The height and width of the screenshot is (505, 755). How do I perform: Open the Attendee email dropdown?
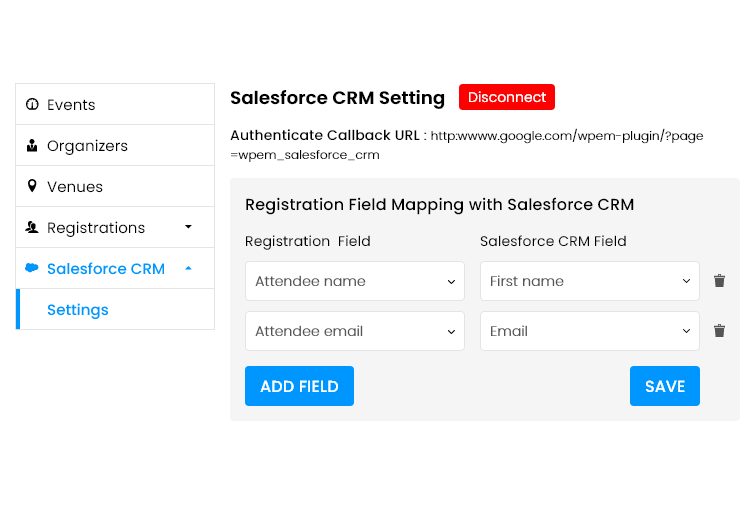click(x=355, y=331)
